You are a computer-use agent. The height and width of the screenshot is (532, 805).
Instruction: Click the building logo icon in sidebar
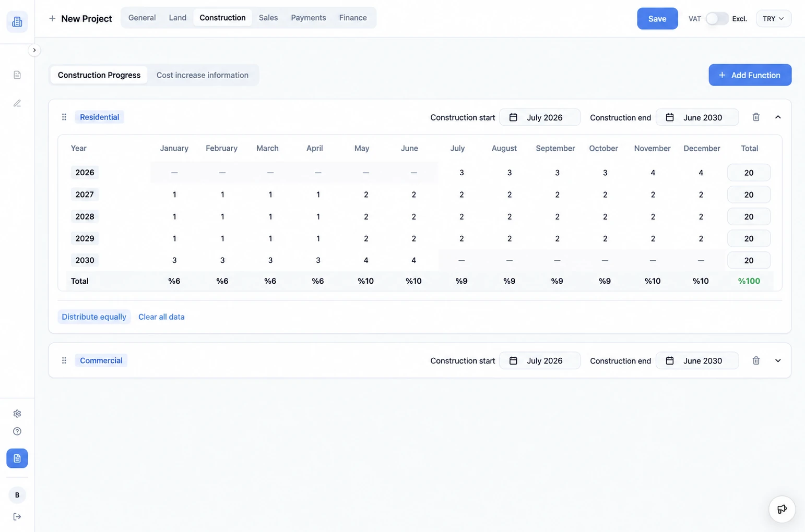[x=17, y=22]
